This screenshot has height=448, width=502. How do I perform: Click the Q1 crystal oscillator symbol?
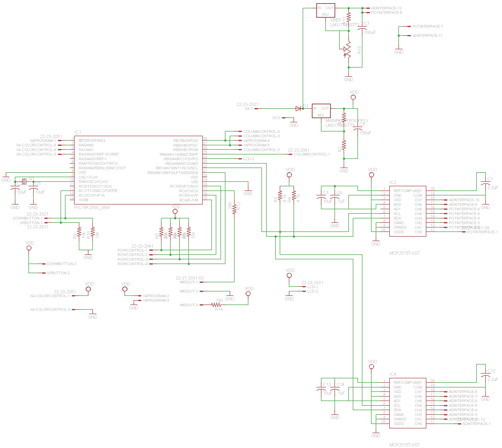click(x=24, y=181)
